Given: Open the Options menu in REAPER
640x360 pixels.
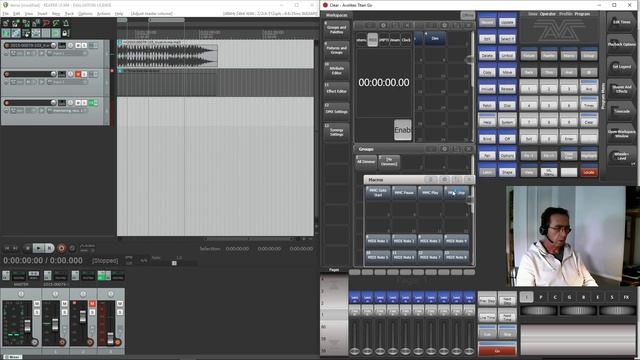Looking at the screenshot, I should click(x=85, y=13).
